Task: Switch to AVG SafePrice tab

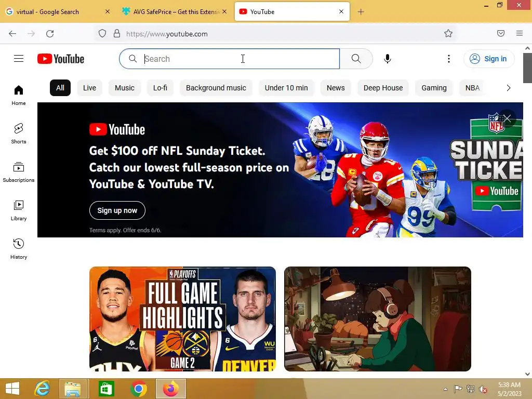Action: click(x=174, y=11)
